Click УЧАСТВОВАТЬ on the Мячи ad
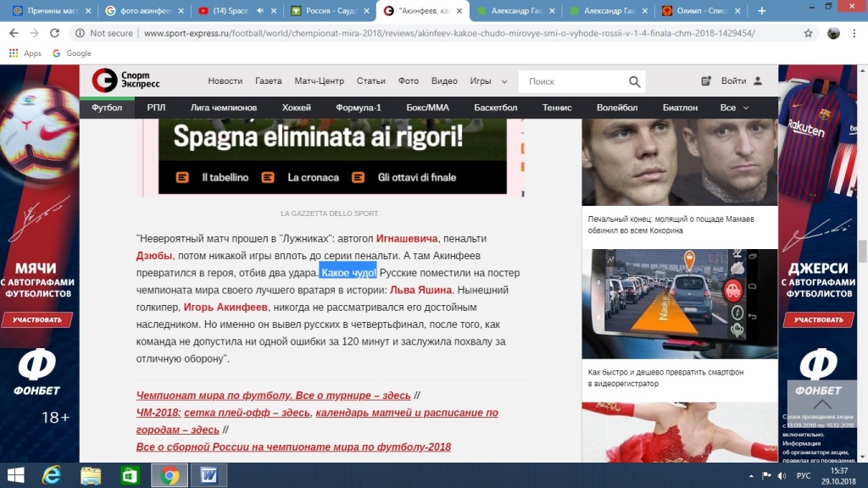 pyautogui.click(x=37, y=319)
